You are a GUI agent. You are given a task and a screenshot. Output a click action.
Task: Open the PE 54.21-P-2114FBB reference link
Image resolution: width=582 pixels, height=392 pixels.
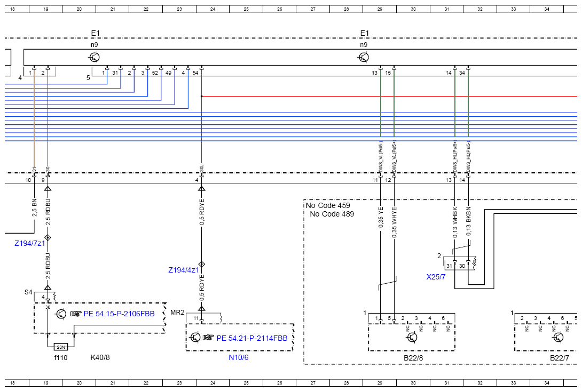tap(252, 338)
